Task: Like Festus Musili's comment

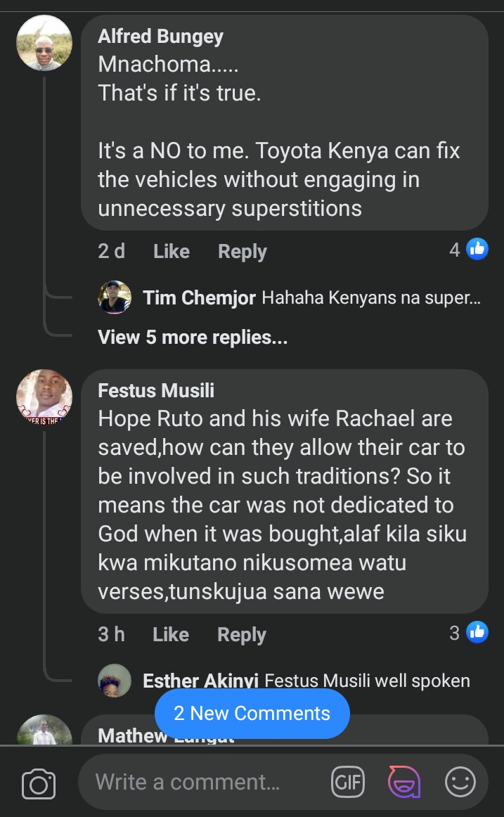Action: tap(171, 635)
